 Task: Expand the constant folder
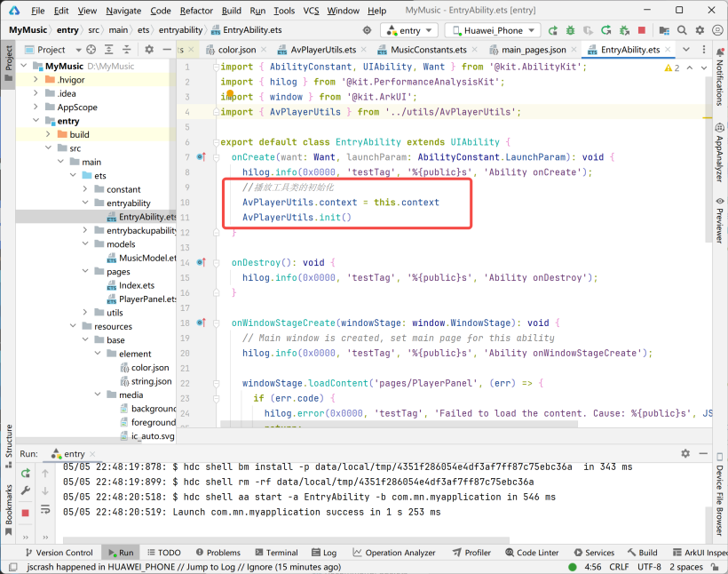[x=85, y=189]
